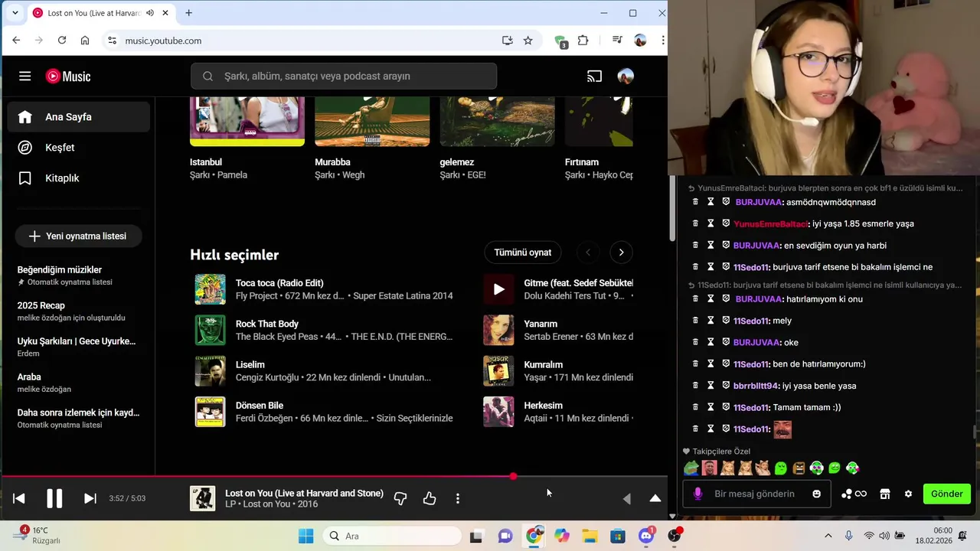The image size is (980, 551).
Task: Click Yeni oynatma listesi button
Action: [78, 236]
